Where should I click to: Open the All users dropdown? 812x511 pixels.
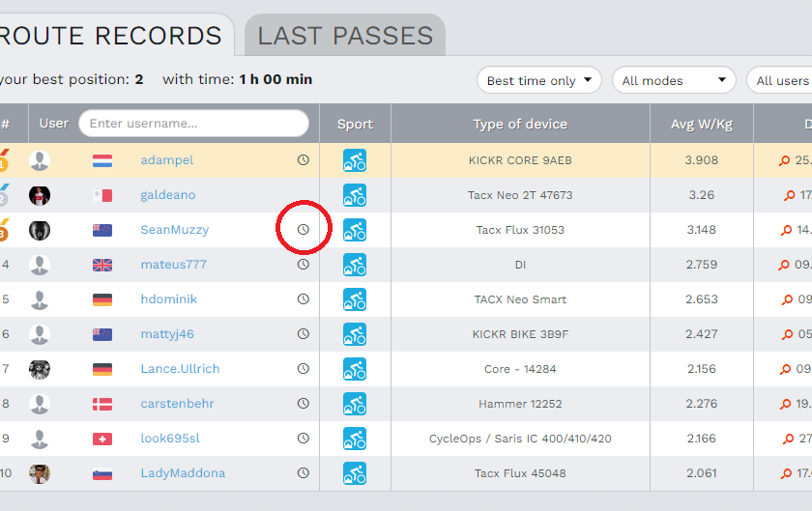779,80
